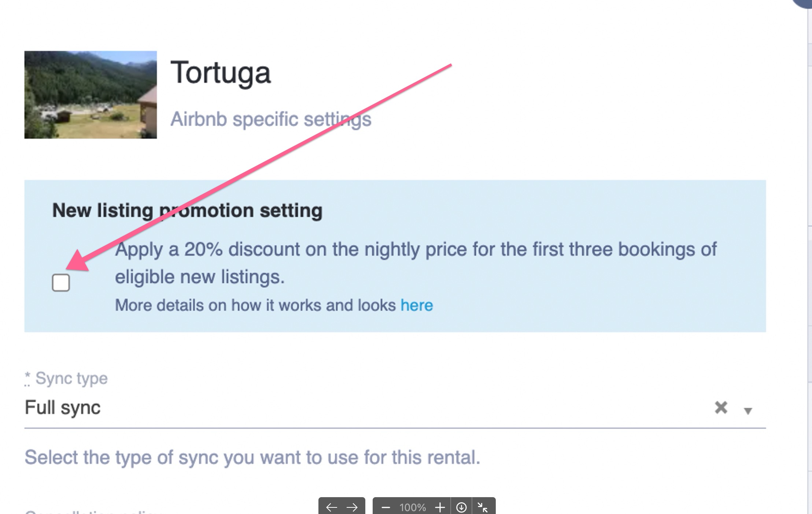Select Full sync from the sync field
This screenshot has height=514, width=812.
pyautogui.click(x=62, y=407)
